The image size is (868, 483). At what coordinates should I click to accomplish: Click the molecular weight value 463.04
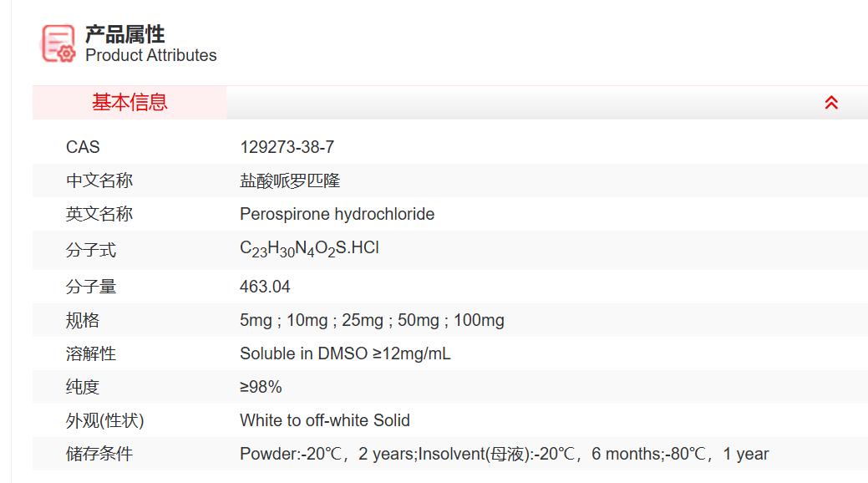(265, 287)
